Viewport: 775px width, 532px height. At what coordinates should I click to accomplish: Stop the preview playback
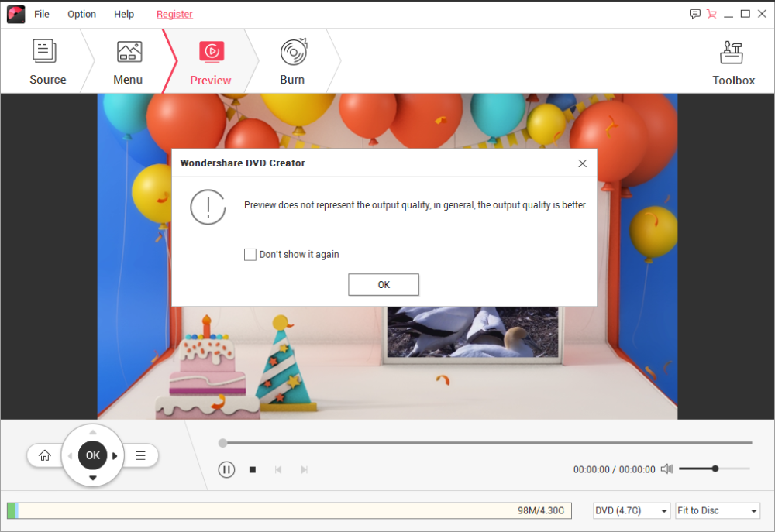253,470
